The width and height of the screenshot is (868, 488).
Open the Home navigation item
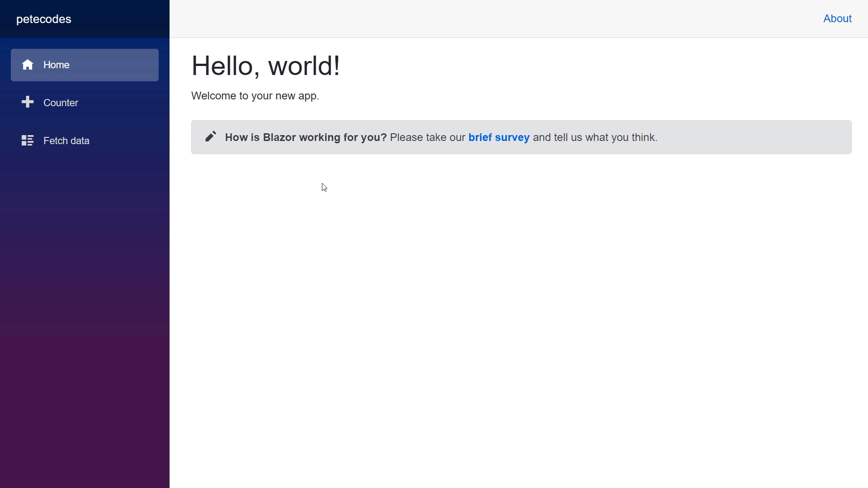[x=85, y=65]
